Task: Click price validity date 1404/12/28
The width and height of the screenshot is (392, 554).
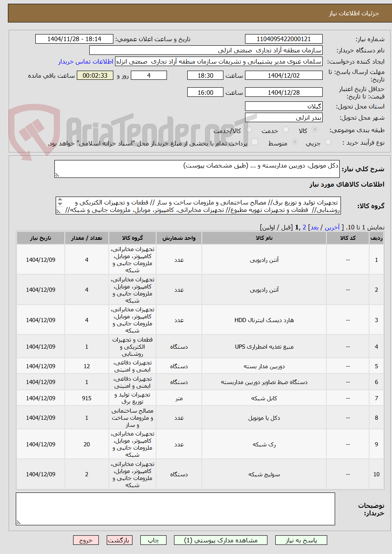Action: coord(284,93)
